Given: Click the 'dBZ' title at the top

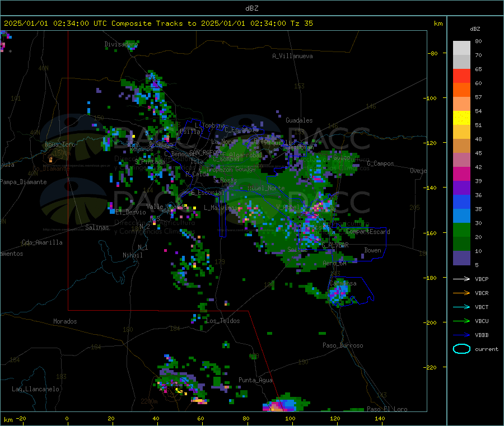Looking at the screenshot, I should point(251,8).
